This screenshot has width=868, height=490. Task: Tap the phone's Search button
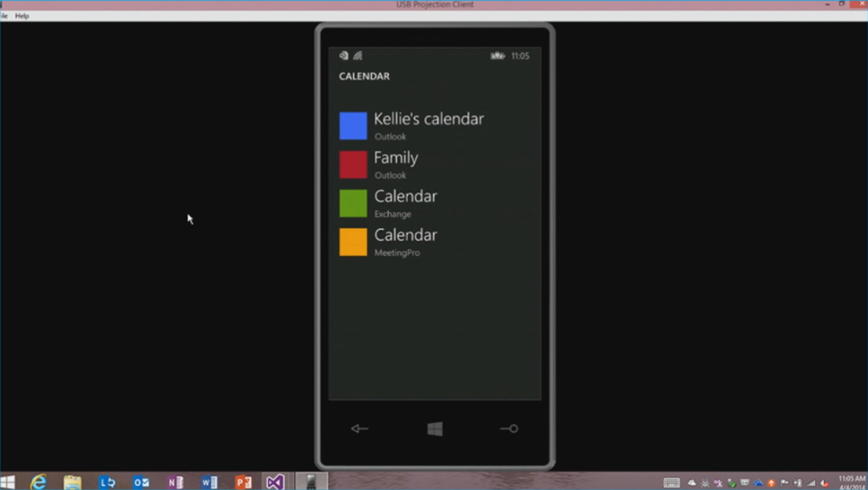[x=509, y=429]
